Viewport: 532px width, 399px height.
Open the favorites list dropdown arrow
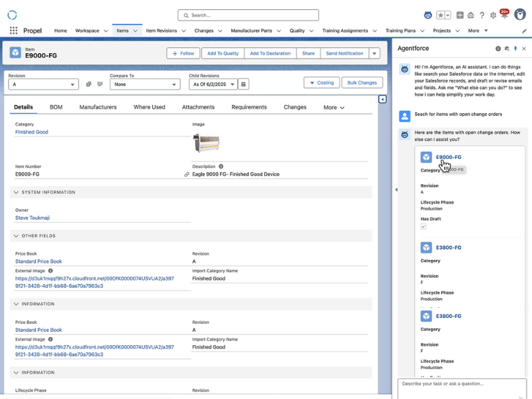click(448, 15)
